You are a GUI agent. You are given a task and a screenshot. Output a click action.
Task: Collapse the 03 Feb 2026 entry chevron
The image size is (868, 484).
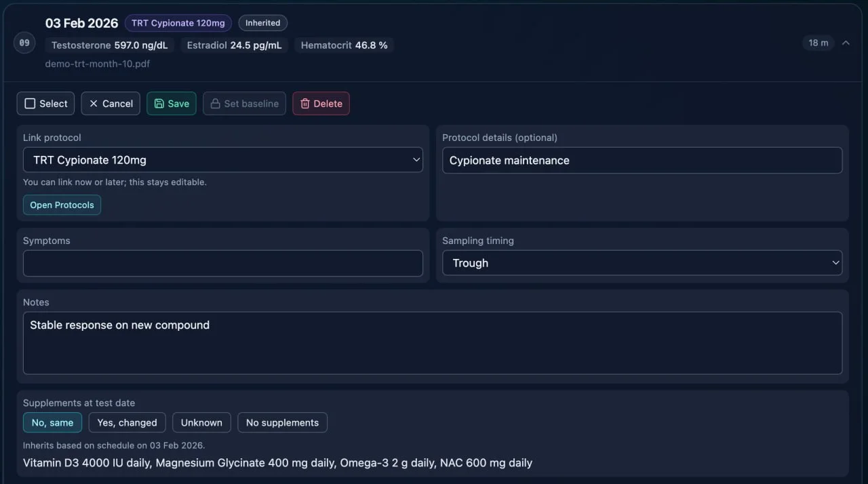pyautogui.click(x=846, y=43)
